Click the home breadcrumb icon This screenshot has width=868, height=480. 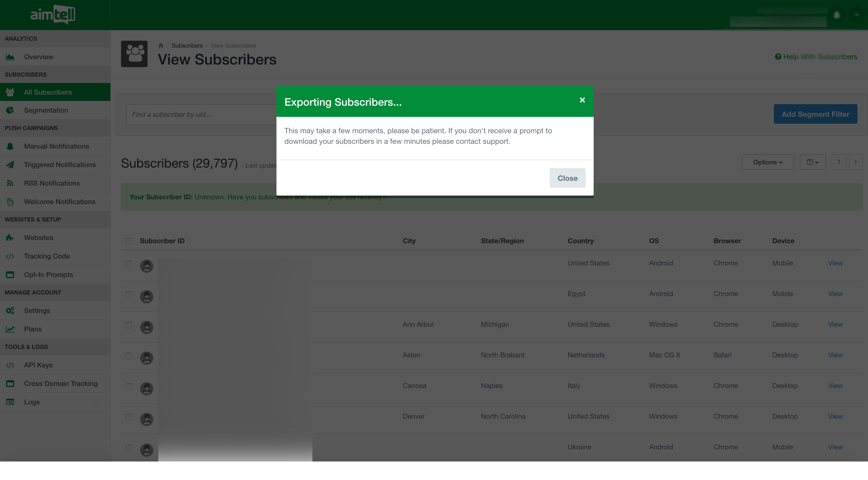(x=161, y=45)
